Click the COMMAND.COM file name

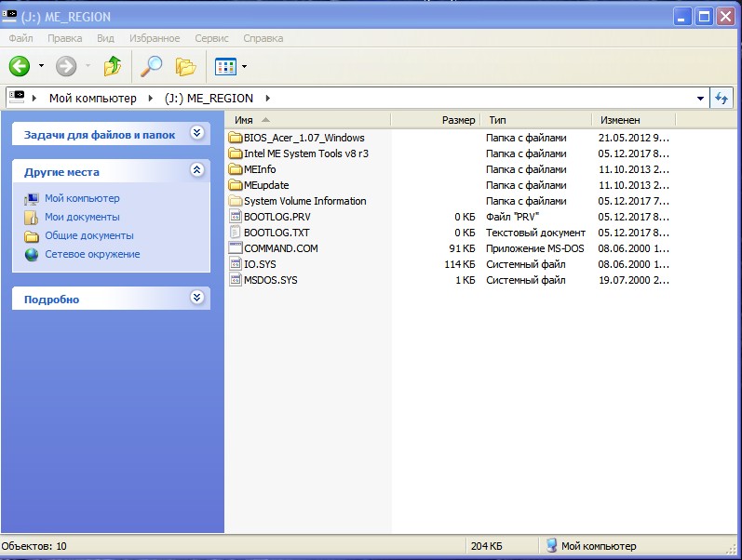coord(281,248)
